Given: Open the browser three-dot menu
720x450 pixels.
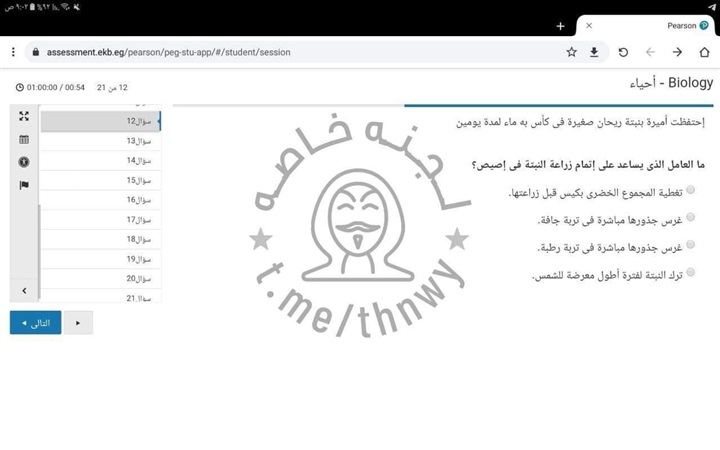Looking at the screenshot, I should tap(13, 52).
